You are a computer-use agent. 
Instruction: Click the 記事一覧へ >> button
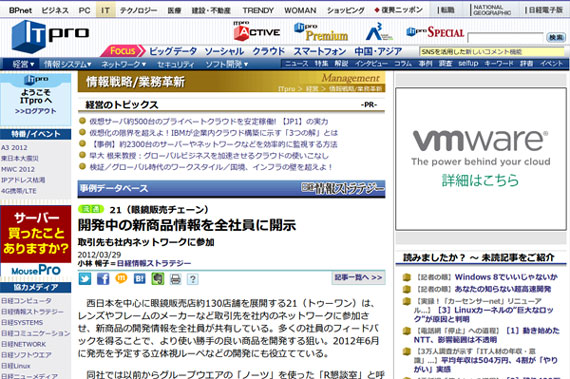tap(358, 277)
